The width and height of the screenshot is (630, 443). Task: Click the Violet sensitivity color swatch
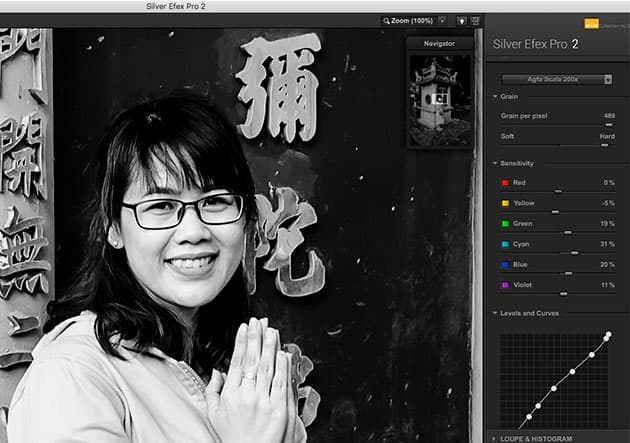505,285
